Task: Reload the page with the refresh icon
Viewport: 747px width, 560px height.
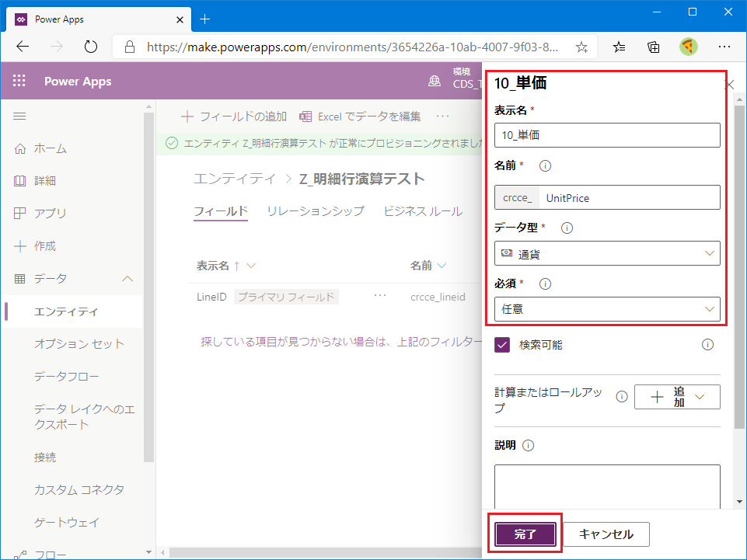Action: [90, 47]
